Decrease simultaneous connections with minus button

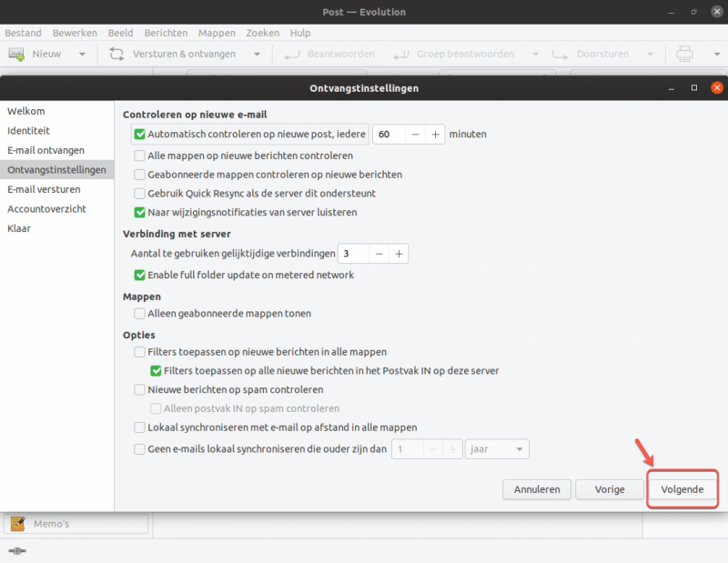(379, 254)
